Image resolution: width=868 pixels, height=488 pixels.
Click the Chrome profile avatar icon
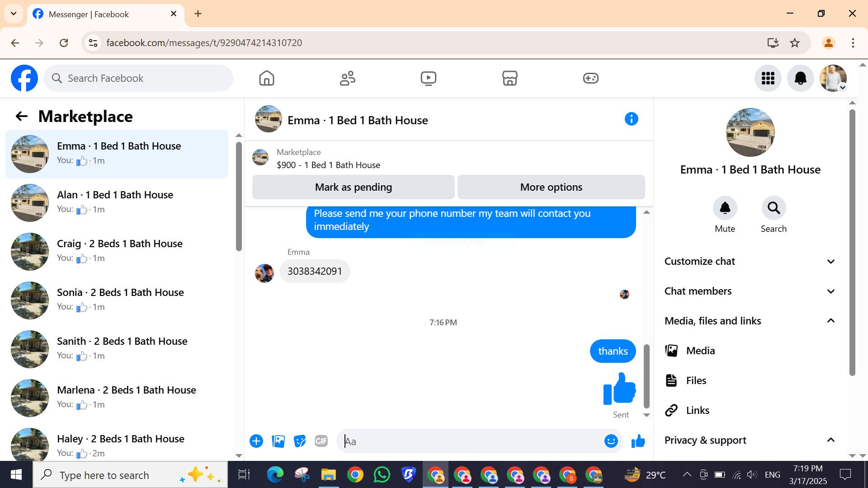click(829, 43)
